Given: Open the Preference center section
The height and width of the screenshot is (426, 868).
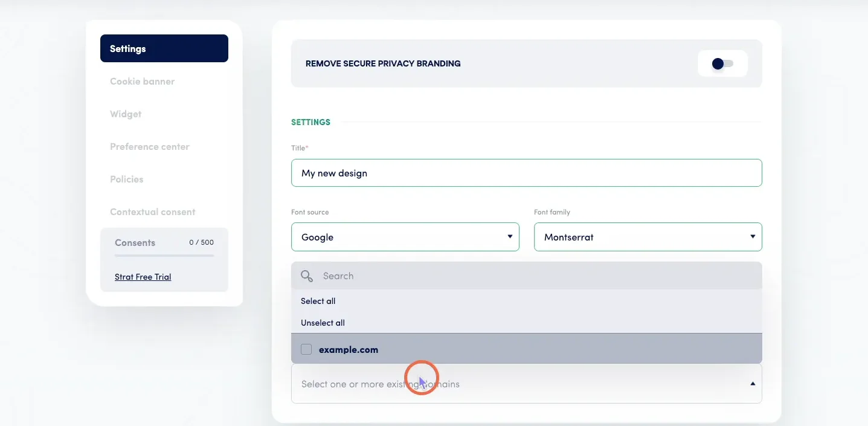Looking at the screenshot, I should 149,146.
